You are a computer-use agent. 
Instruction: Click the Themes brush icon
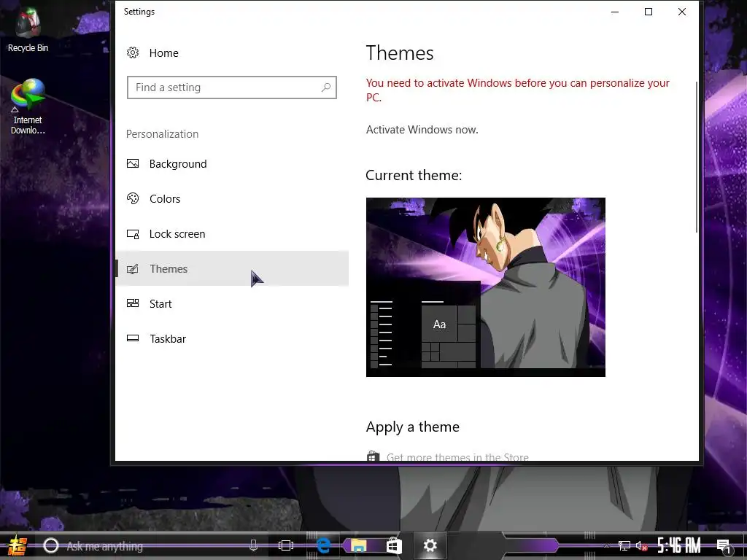(x=133, y=268)
